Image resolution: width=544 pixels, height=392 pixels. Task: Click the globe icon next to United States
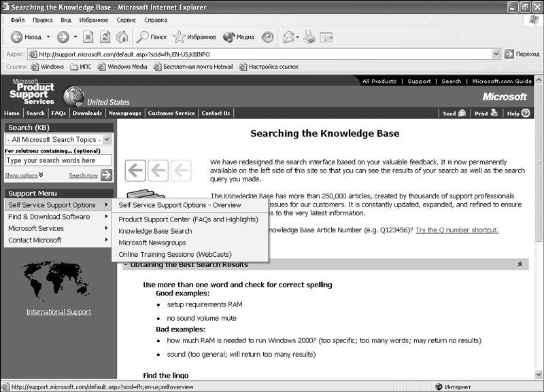tap(73, 96)
